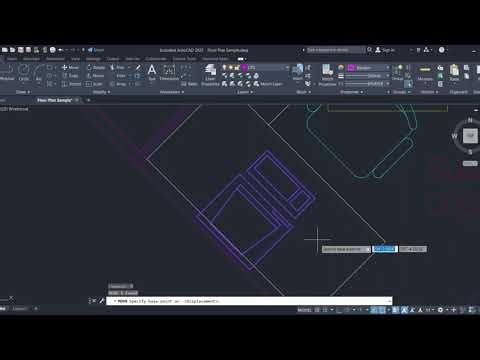Click the Match Properties tool
The width and height of the screenshot is (480, 360).
tap(327, 75)
